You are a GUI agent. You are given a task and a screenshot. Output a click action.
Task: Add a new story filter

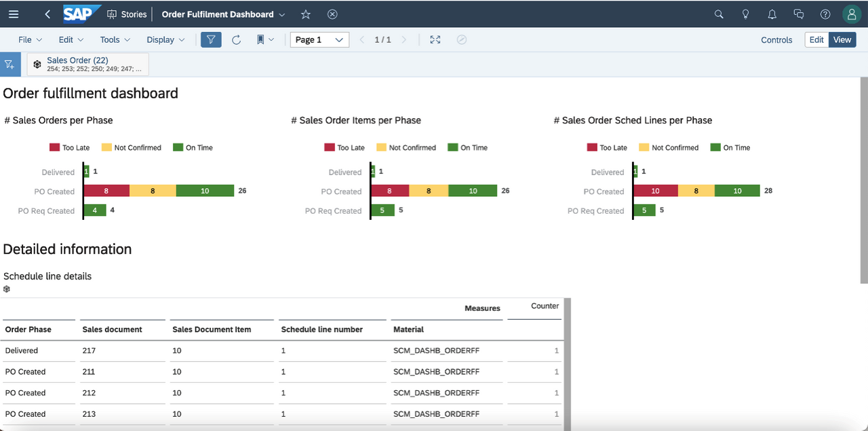point(9,64)
